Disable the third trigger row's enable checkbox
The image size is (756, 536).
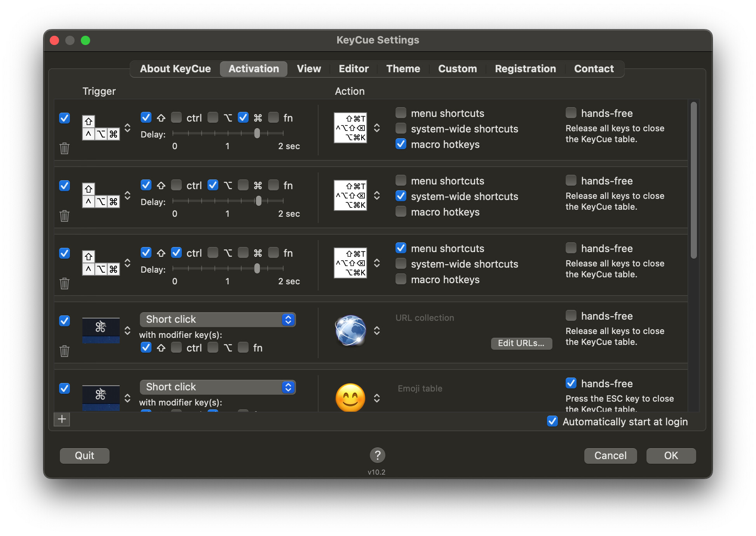click(64, 253)
